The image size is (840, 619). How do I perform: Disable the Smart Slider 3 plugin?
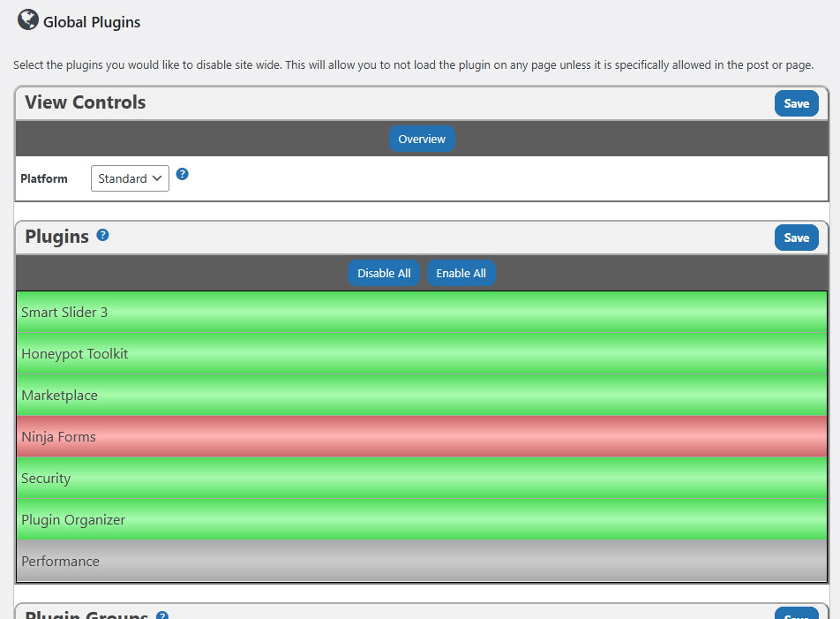pos(421,312)
